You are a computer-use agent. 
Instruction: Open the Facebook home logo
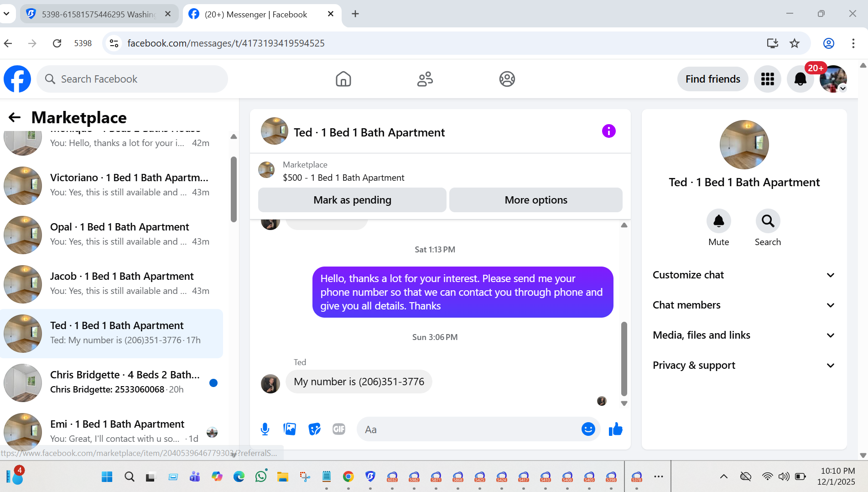tap(17, 79)
